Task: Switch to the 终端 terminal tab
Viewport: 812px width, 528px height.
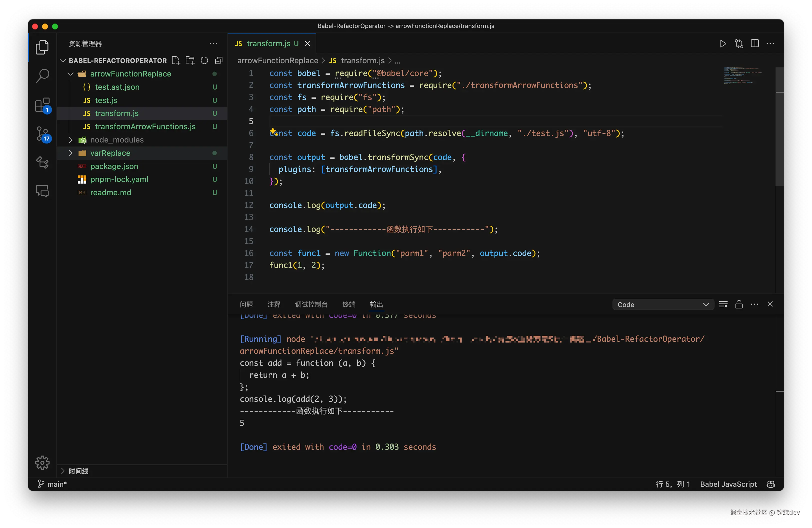Action: click(349, 304)
